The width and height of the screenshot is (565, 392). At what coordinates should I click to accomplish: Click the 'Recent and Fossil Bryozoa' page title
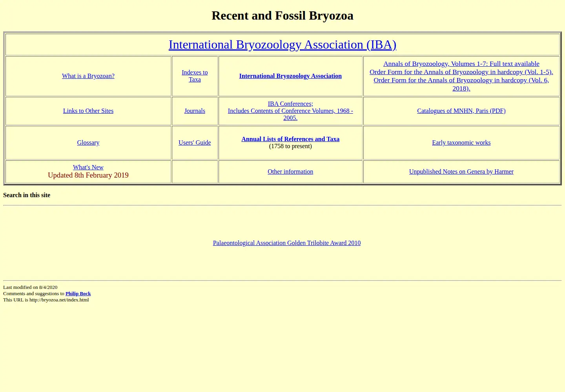pyautogui.click(x=282, y=16)
